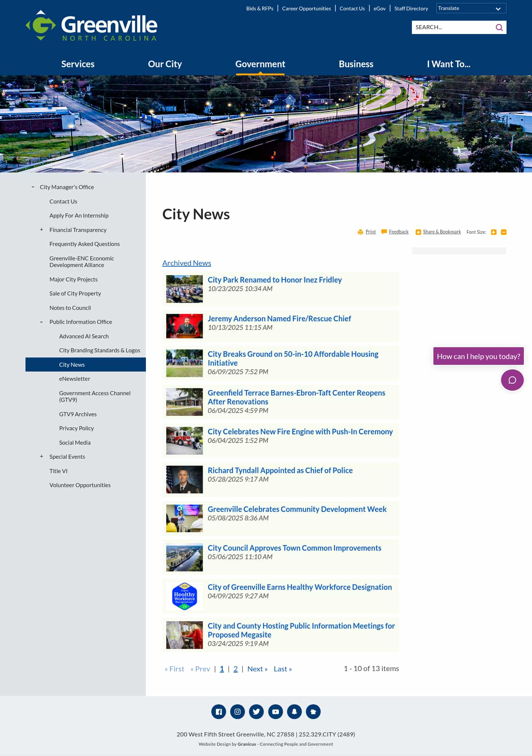532x756 pixels.
Task: Open Apply For An Internship in sidebar
Action: tap(79, 215)
